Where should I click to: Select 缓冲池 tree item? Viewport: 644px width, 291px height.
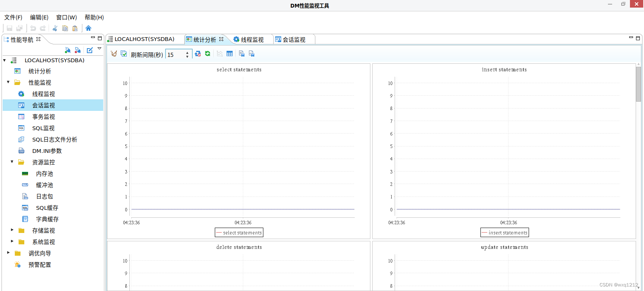tap(44, 185)
